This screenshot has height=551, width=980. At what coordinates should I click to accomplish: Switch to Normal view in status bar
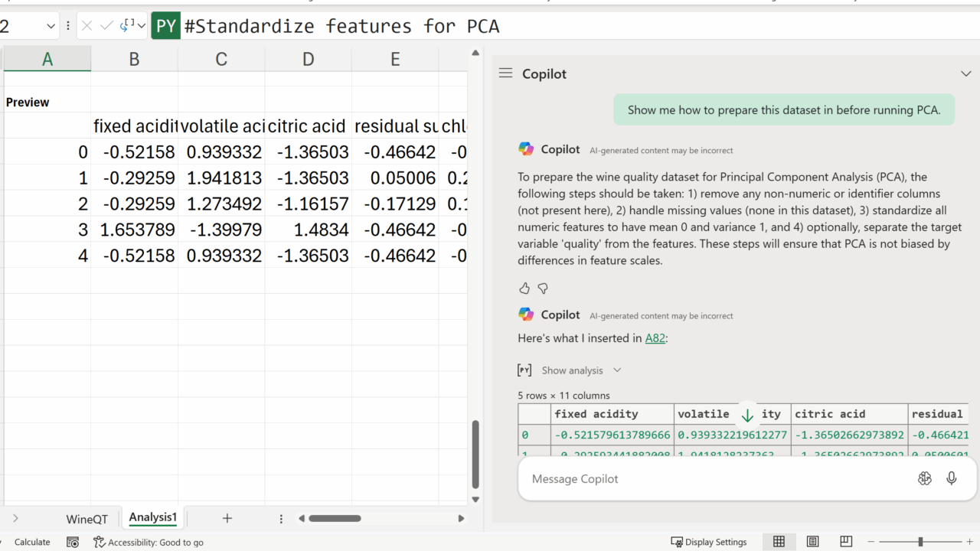coord(779,542)
